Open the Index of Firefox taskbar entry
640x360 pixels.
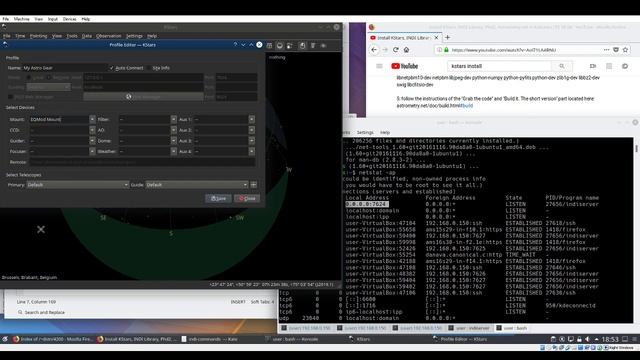tap(53, 339)
